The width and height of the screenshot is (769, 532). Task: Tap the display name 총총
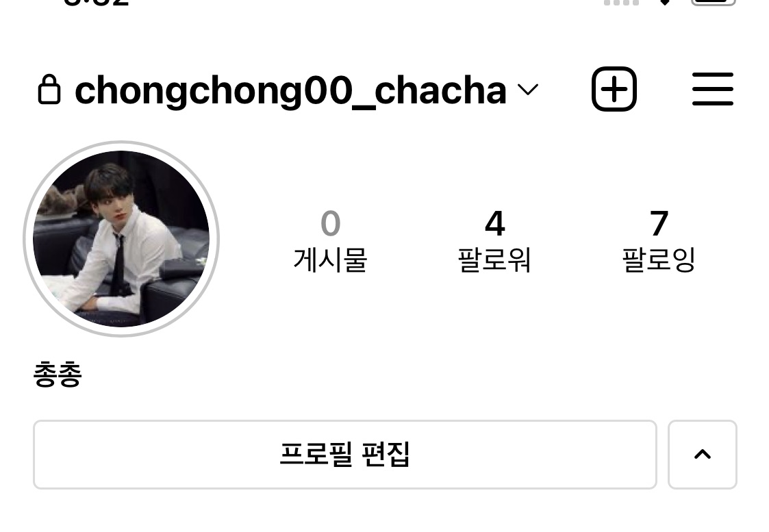pos(58,374)
